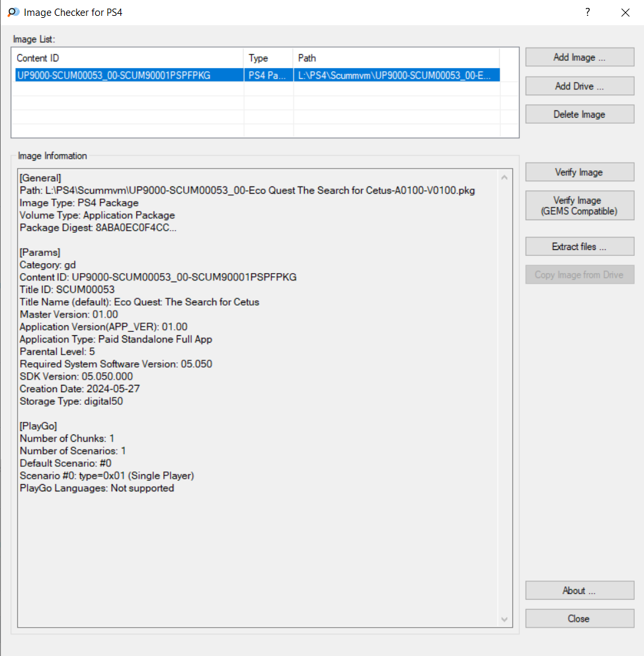
Task: Sort the list by Content ID column header
Action: coord(128,58)
